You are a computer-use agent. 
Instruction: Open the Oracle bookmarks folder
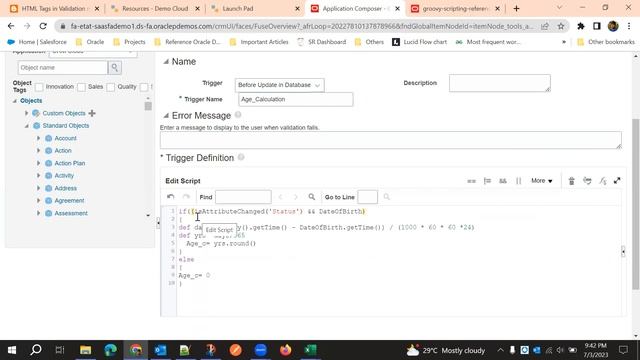point(90,42)
